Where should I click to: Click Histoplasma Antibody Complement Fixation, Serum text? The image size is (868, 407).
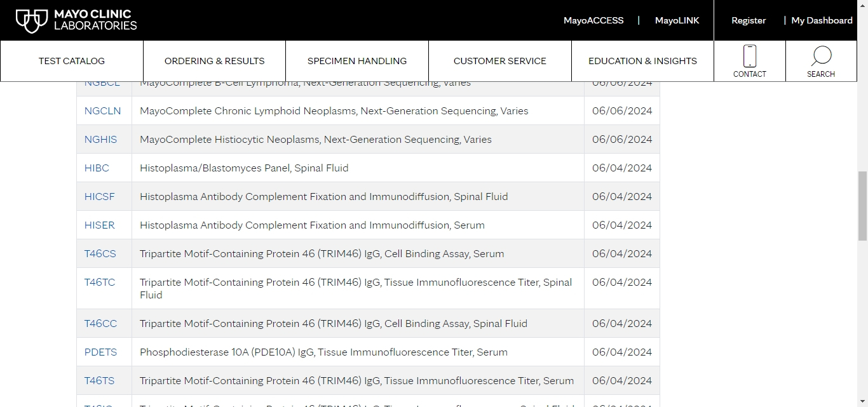pyautogui.click(x=312, y=225)
